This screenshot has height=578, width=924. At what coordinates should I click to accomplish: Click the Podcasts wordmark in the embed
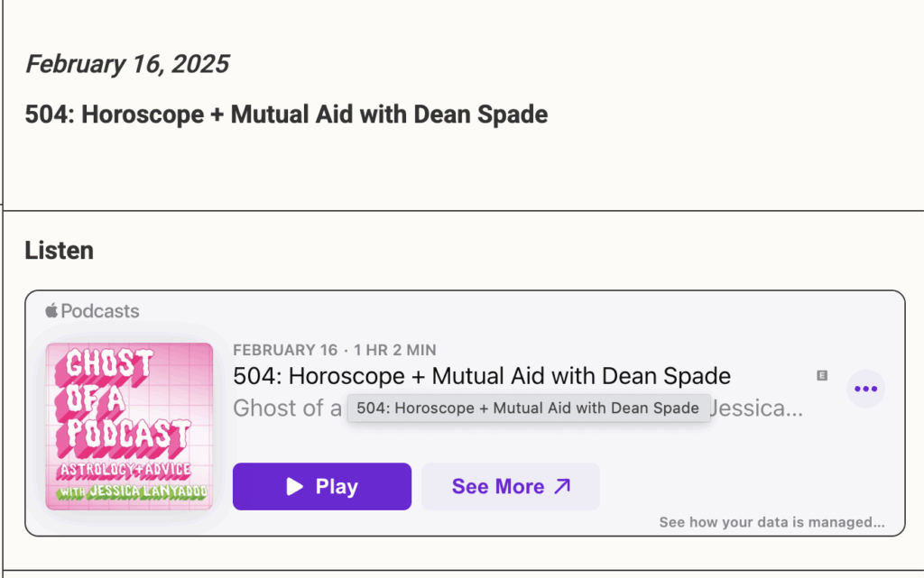tap(100, 311)
